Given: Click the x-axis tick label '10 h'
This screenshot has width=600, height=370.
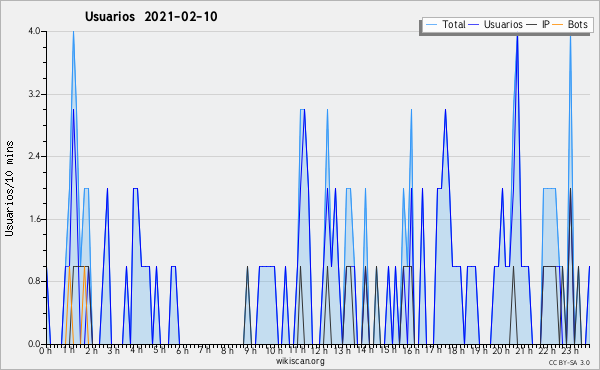Looking at the screenshot, I should [274, 351].
